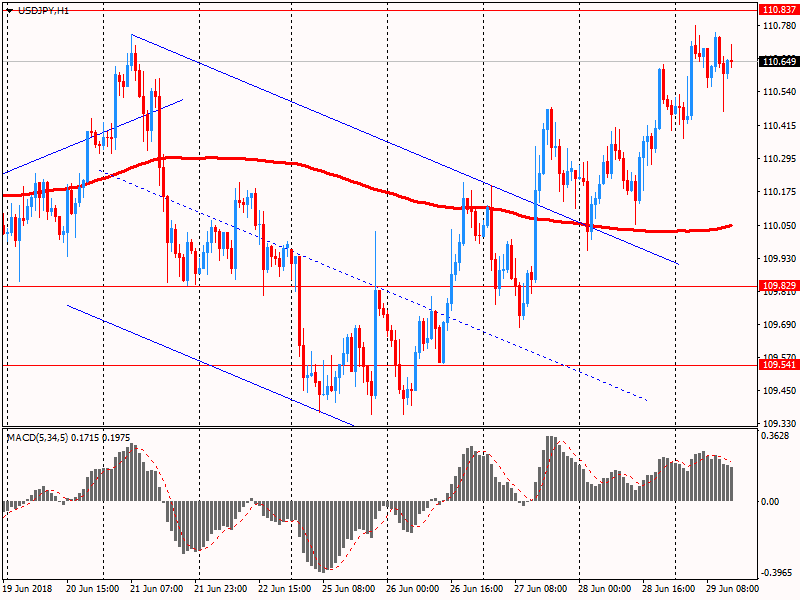The image size is (800, 600).
Task: Click the 110.295 price axis value
Action: 779,159
